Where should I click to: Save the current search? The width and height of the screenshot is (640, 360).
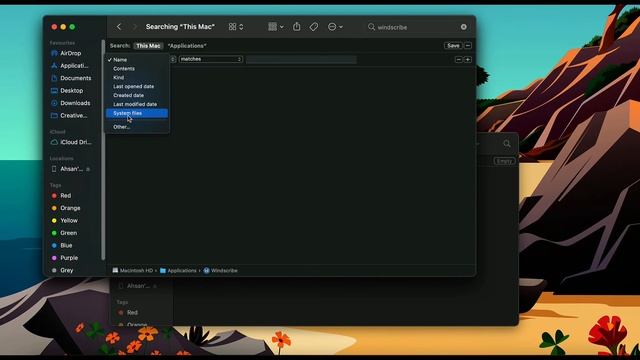(x=453, y=46)
